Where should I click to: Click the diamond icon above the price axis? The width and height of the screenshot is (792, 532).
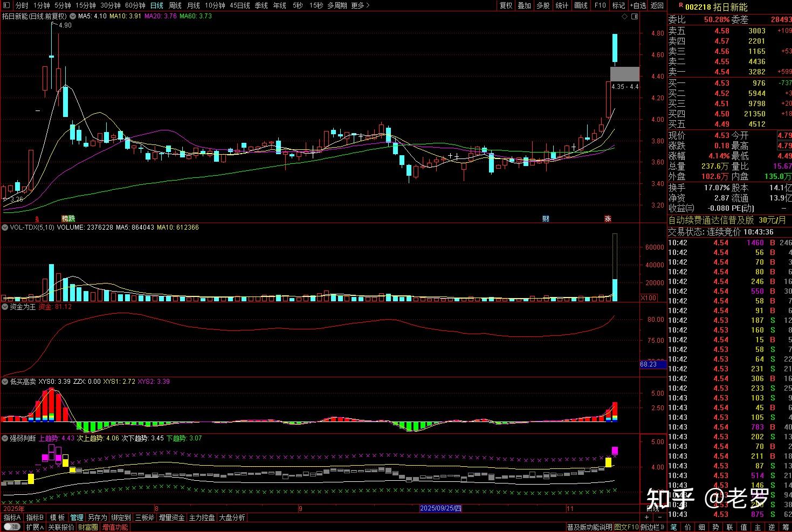[625, 17]
